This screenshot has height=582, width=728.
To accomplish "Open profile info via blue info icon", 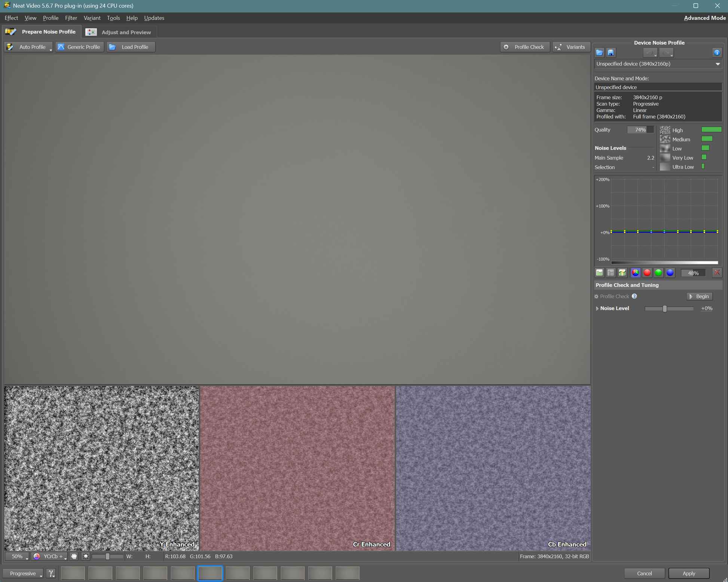I will point(716,53).
